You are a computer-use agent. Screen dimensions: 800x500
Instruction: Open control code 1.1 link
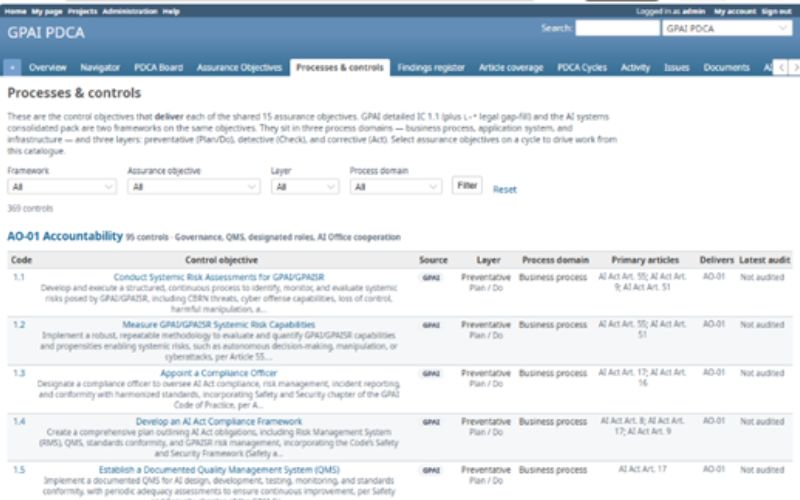click(x=18, y=277)
